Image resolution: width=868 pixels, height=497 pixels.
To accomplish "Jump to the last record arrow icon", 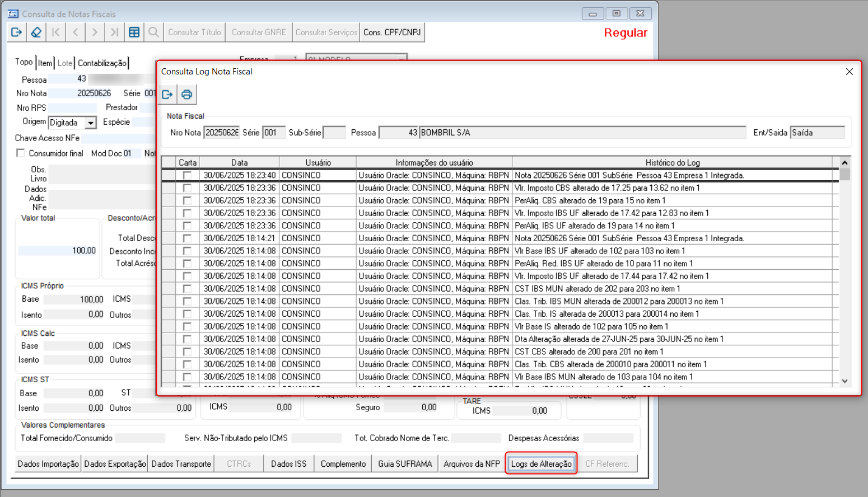I will pos(114,32).
